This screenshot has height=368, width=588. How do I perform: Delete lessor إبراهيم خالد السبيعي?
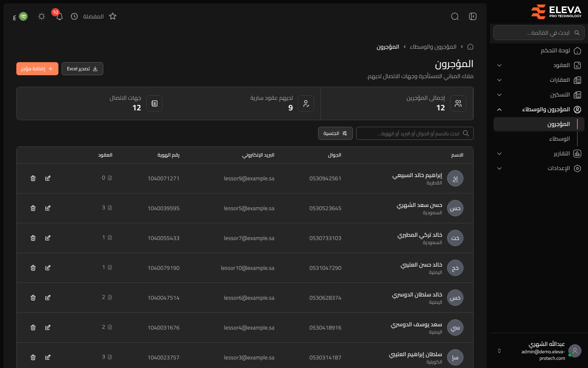[33, 178]
